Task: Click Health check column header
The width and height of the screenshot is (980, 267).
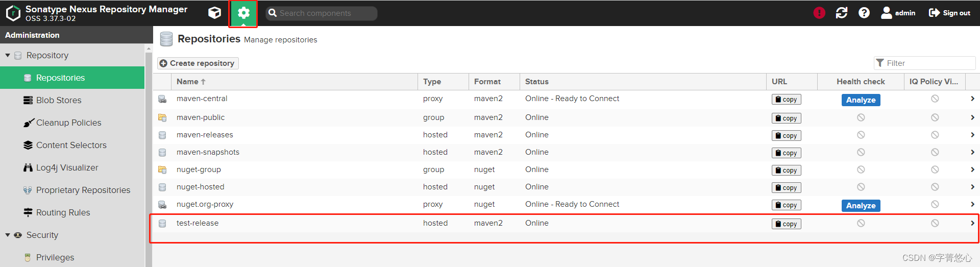Action: point(861,82)
